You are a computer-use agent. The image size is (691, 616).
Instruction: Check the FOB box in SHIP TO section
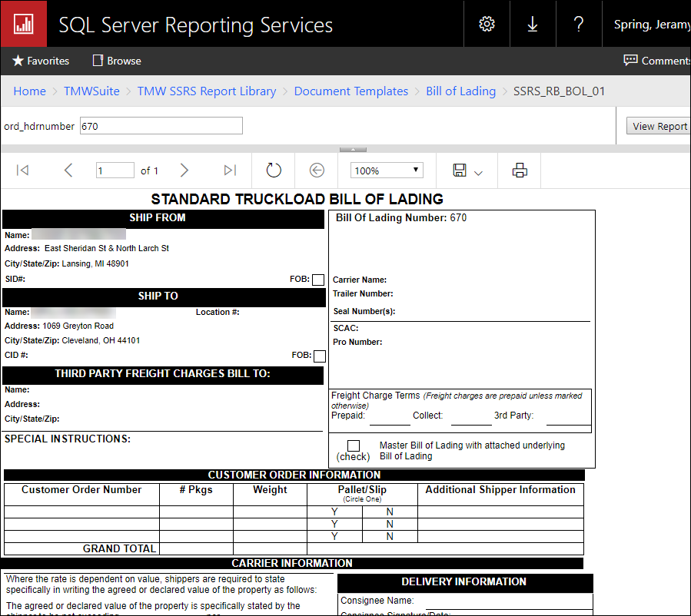319,356
